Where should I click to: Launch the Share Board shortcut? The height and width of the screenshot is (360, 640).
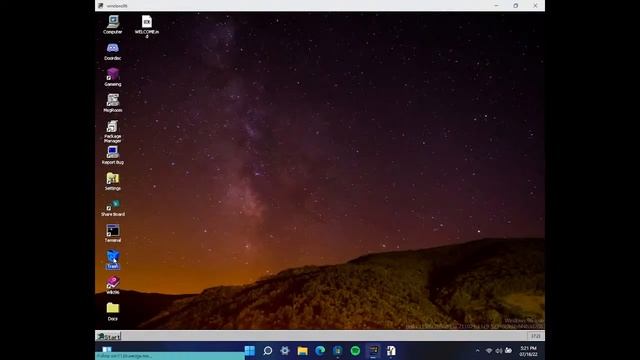(113, 207)
